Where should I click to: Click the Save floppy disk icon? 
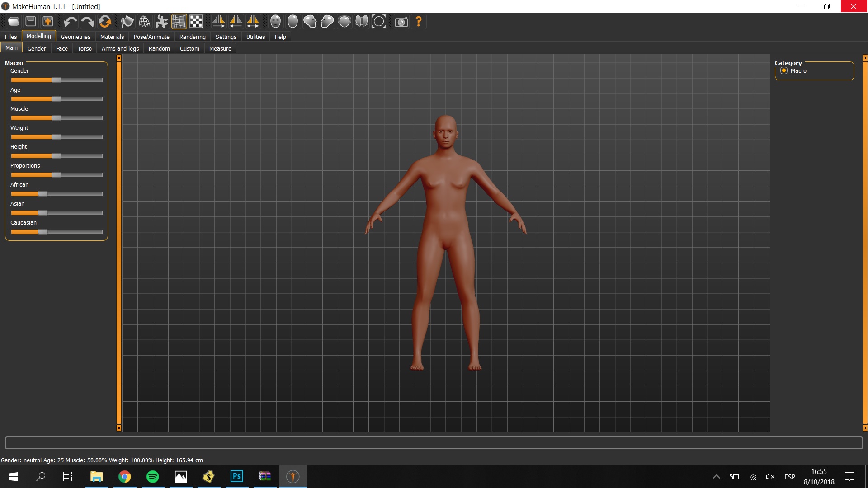coord(31,21)
